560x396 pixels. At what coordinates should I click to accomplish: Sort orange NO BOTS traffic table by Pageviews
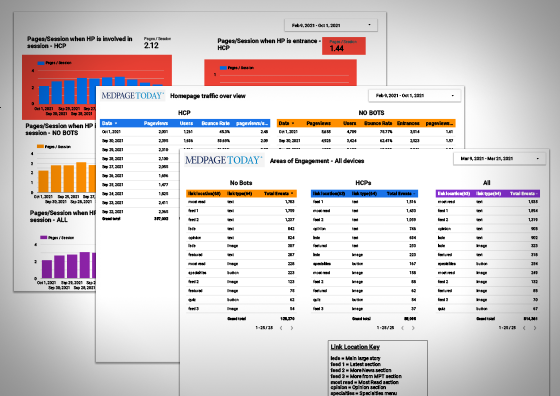(319, 123)
